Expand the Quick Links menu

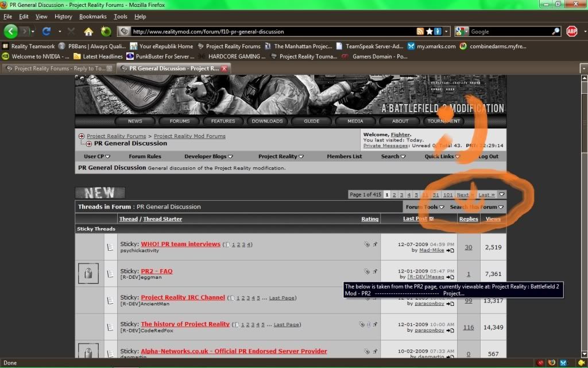[x=442, y=156]
